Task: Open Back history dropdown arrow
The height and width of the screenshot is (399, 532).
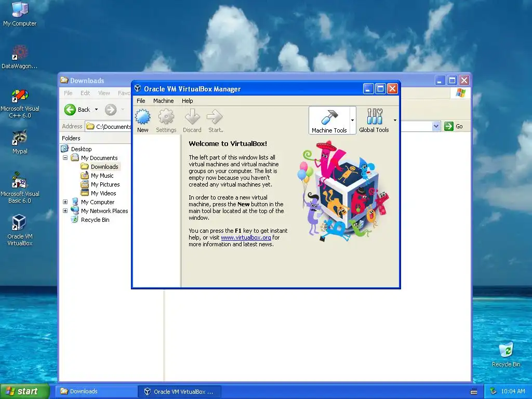Action: (x=96, y=110)
